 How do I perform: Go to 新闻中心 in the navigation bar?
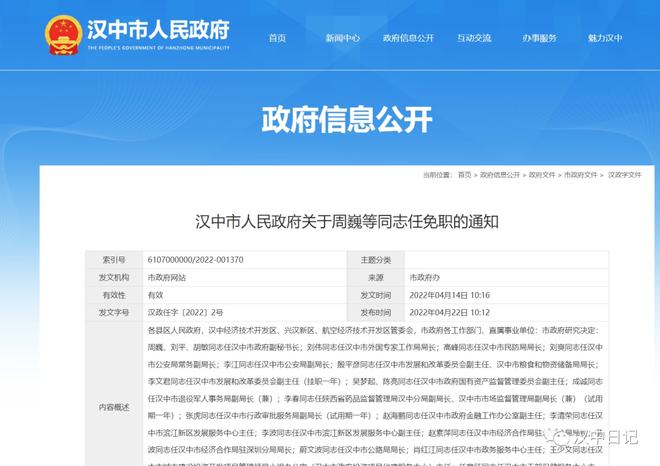[x=342, y=38]
